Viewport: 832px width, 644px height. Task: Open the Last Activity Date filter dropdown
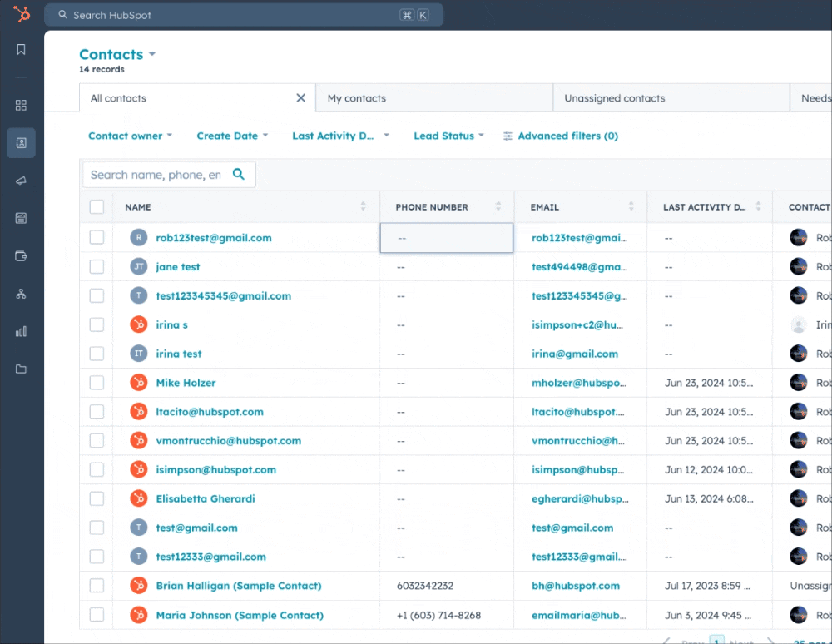coord(340,136)
